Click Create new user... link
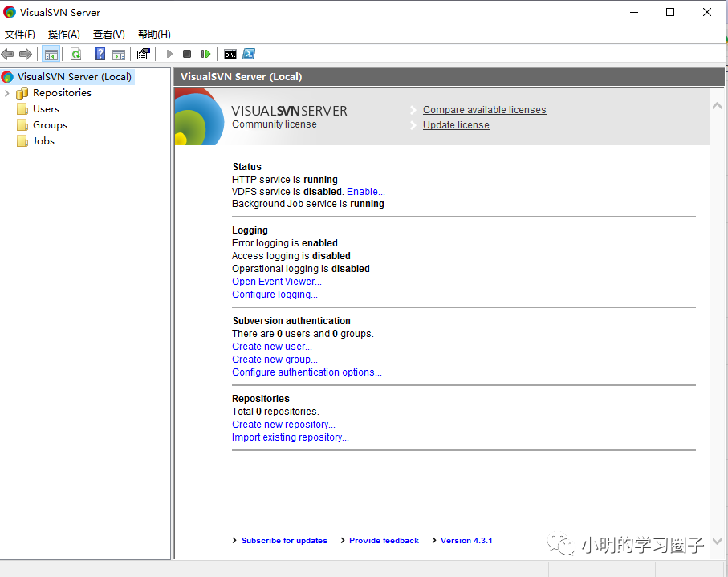 [x=272, y=347]
